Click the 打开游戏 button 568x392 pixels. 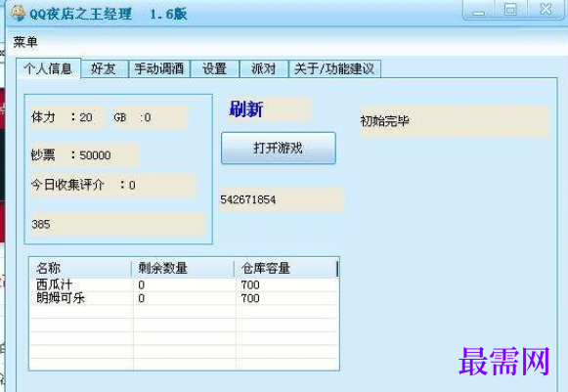tap(279, 148)
